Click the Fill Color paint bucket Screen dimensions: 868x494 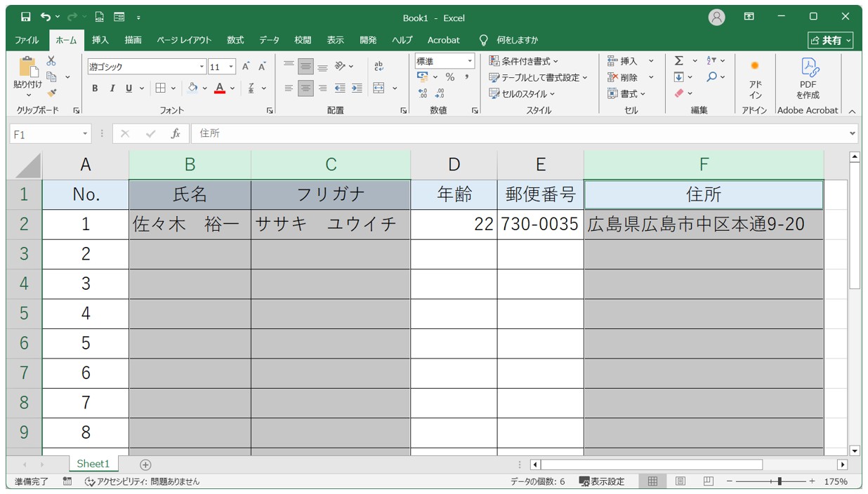192,88
